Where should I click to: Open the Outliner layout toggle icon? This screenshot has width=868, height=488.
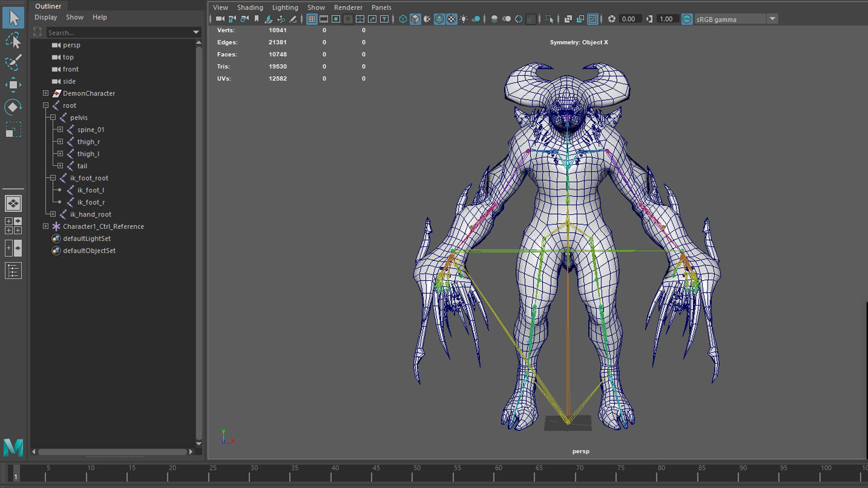(x=14, y=271)
